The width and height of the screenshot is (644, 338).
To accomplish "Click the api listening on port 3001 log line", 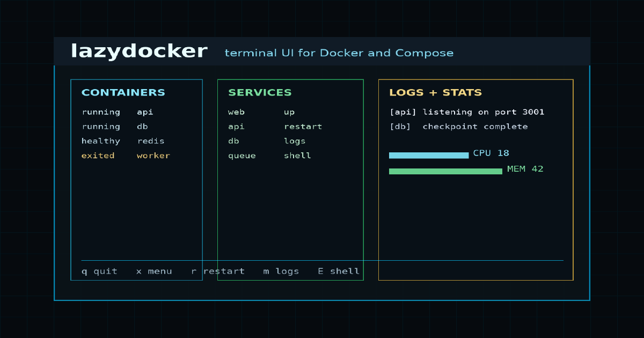I will pyautogui.click(x=467, y=112).
